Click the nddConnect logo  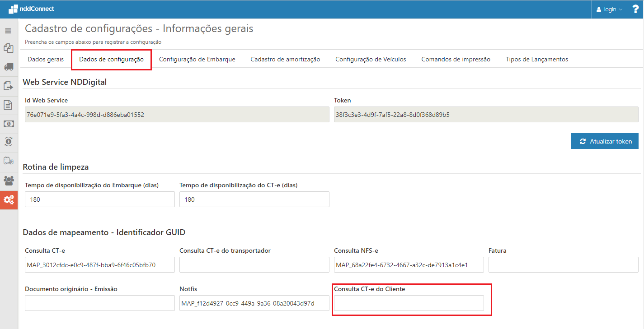coord(31,9)
